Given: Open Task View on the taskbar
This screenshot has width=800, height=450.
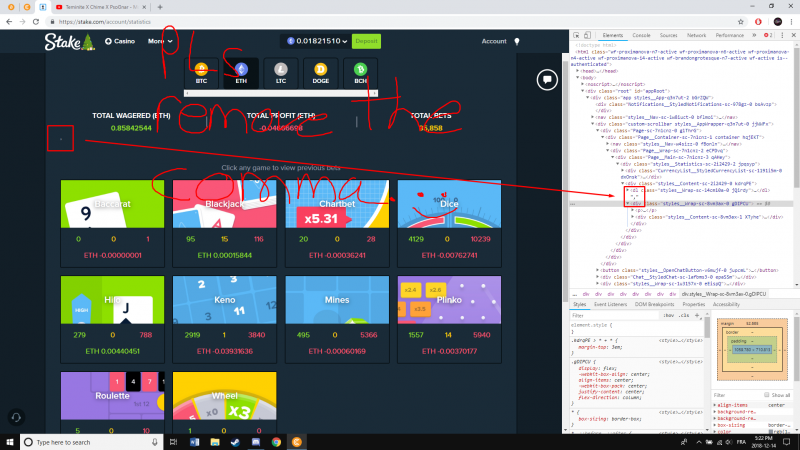Looking at the screenshot, I should click(173, 442).
